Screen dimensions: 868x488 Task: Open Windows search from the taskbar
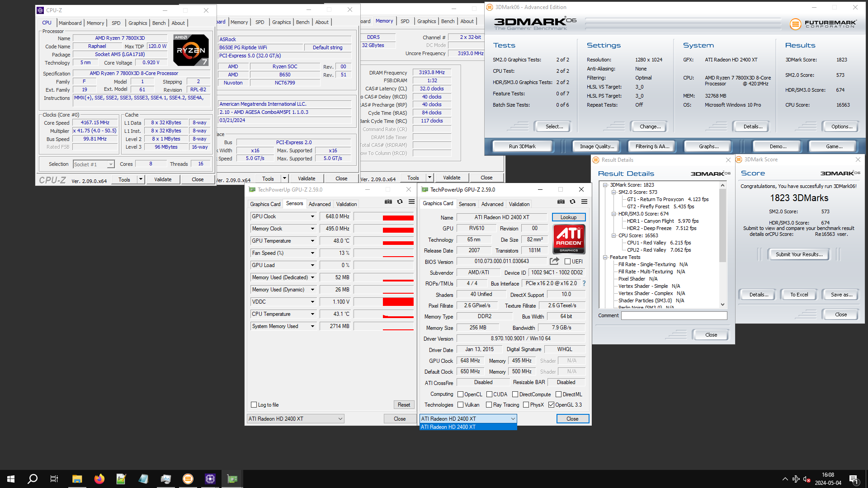point(33,479)
